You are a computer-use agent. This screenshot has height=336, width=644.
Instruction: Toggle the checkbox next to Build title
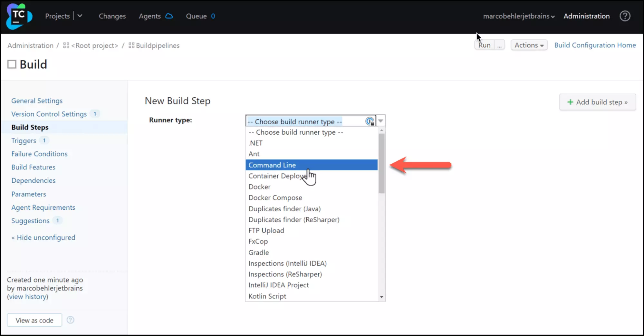pos(12,64)
